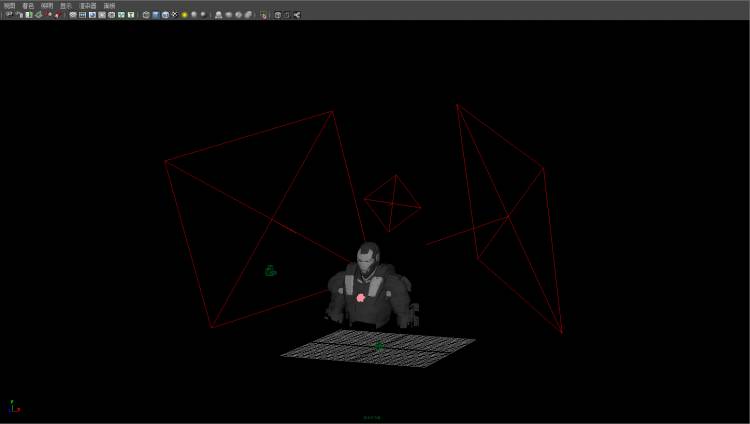Toggle X-Ray Active Components icon
The width and height of the screenshot is (750, 424).
click(238, 15)
